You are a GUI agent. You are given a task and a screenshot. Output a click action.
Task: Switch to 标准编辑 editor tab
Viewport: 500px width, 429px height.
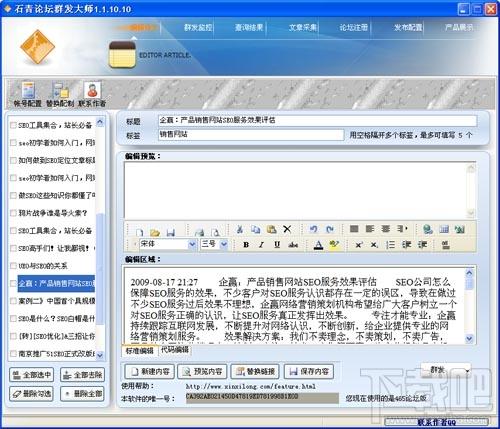[140, 351]
